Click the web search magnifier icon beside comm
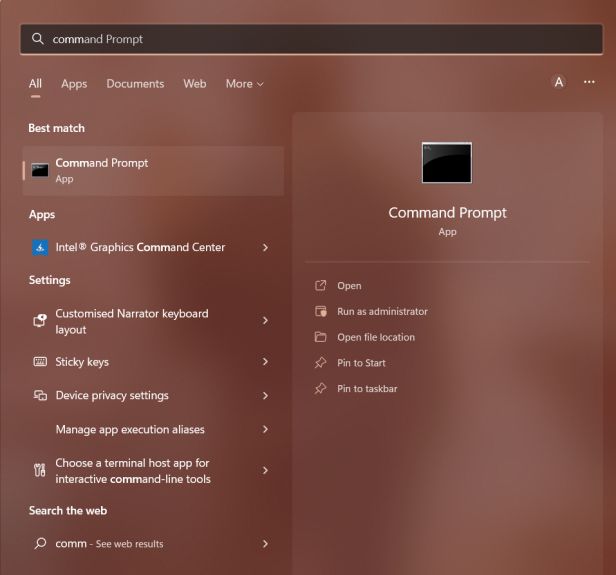Image resolution: width=616 pixels, height=575 pixels. click(40, 543)
